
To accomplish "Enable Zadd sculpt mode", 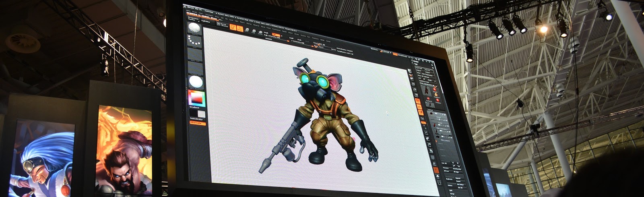I will tap(291, 38).
